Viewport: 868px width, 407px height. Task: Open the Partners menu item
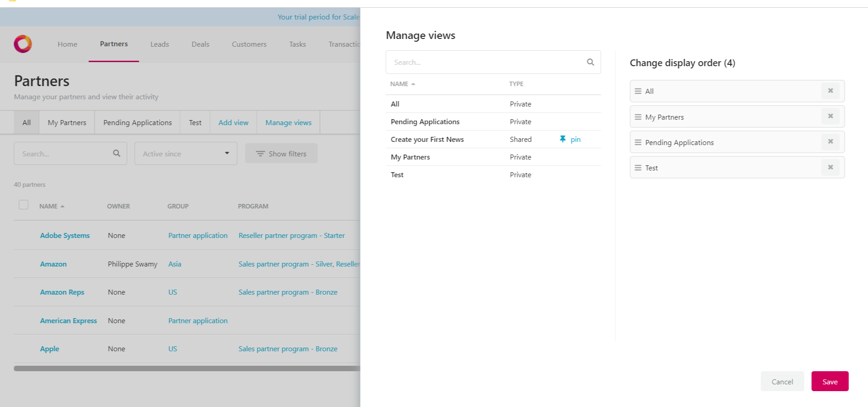(x=114, y=44)
